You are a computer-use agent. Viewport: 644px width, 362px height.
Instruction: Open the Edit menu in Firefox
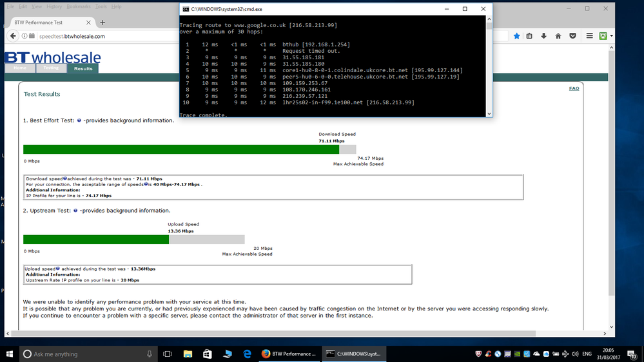click(23, 6)
